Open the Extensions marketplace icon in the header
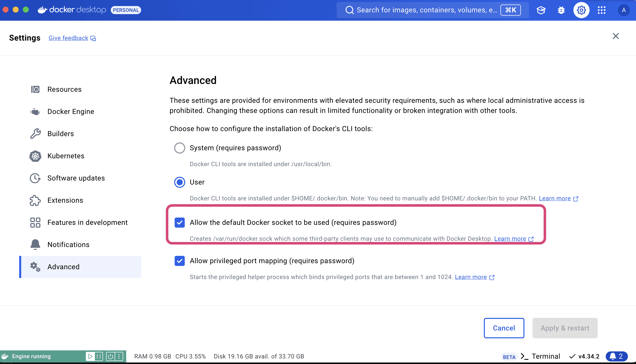Image resolution: width=636 pixels, height=364 pixels. tap(541, 10)
